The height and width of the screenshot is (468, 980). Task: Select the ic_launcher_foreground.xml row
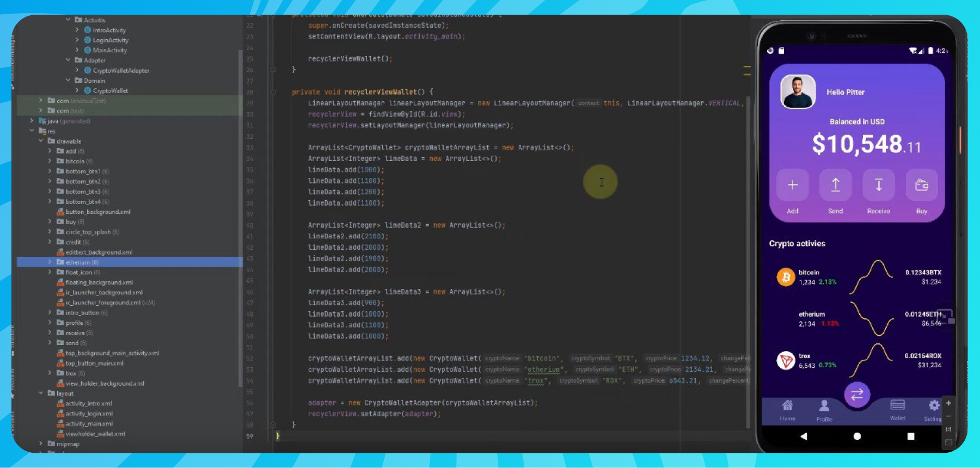point(130,303)
